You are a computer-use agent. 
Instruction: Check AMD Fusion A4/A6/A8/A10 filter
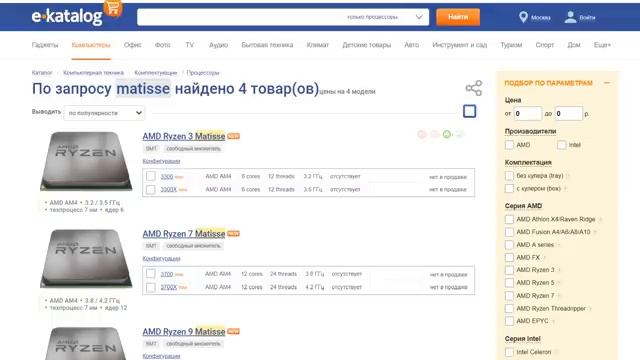pos(509,232)
